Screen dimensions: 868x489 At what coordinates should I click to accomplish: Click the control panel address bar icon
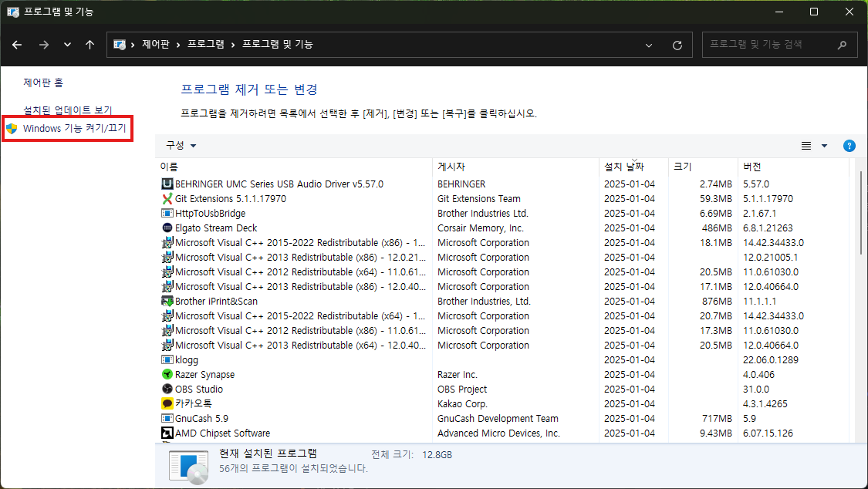(x=119, y=45)
